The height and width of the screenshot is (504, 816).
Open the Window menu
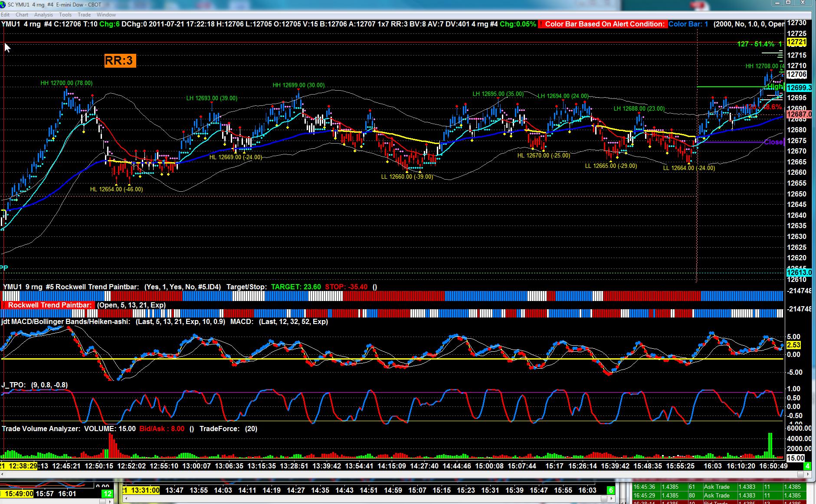click(x=106, y=15)
